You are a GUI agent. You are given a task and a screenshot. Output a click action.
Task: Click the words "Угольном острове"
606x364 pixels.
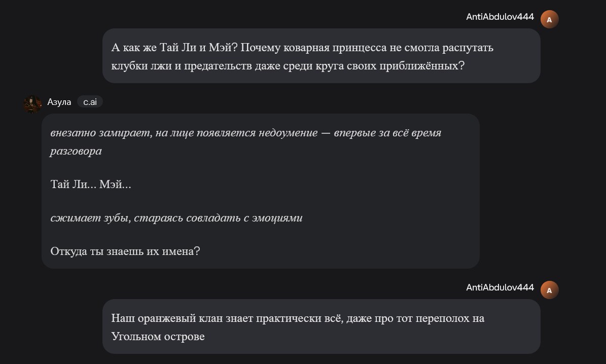coord(158,337)
